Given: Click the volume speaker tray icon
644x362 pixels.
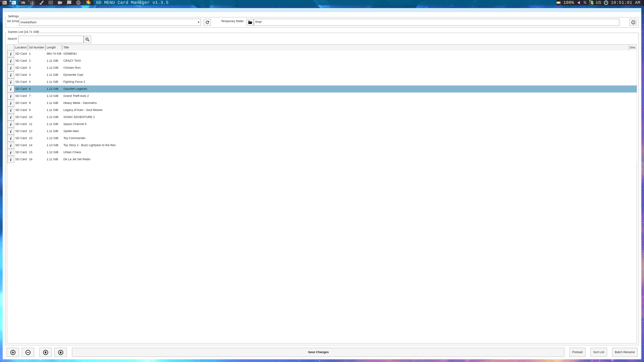Looking at the screenshot, I should click(x=579, y=3).
